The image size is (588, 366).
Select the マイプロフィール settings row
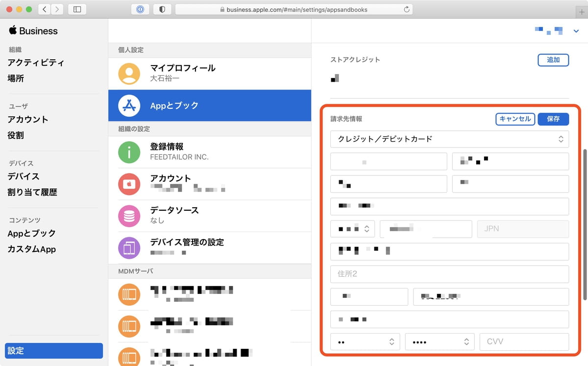(210, 73)
